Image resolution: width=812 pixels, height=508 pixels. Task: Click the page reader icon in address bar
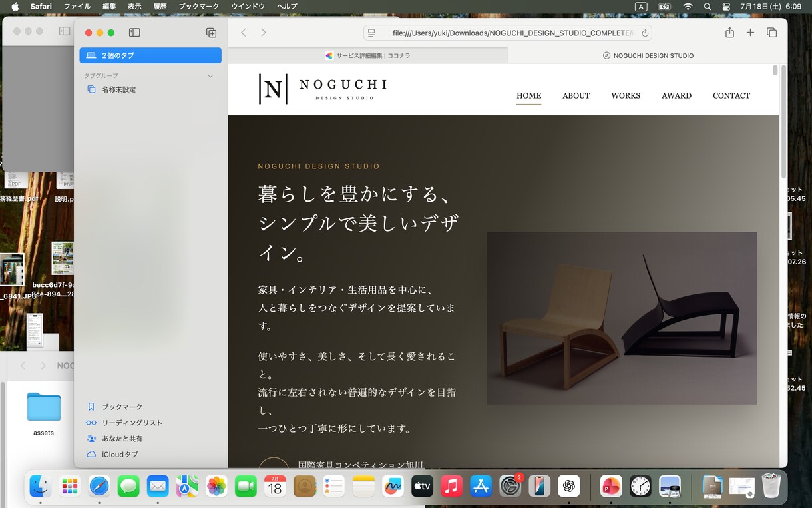371,33
